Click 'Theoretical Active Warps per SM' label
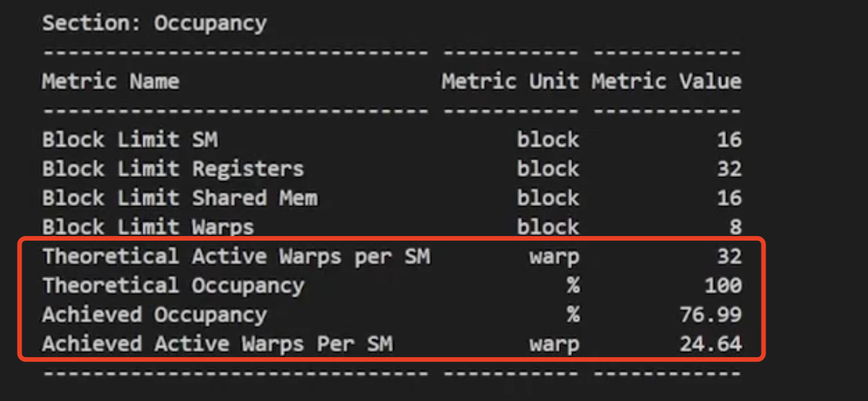The width and height of the screenshot is (868, 401). pyautogui.click(x=237, y=257)
